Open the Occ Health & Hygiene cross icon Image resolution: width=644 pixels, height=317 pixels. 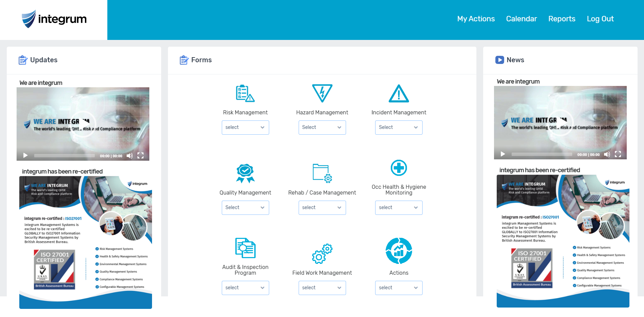click(x=399, y=168)
